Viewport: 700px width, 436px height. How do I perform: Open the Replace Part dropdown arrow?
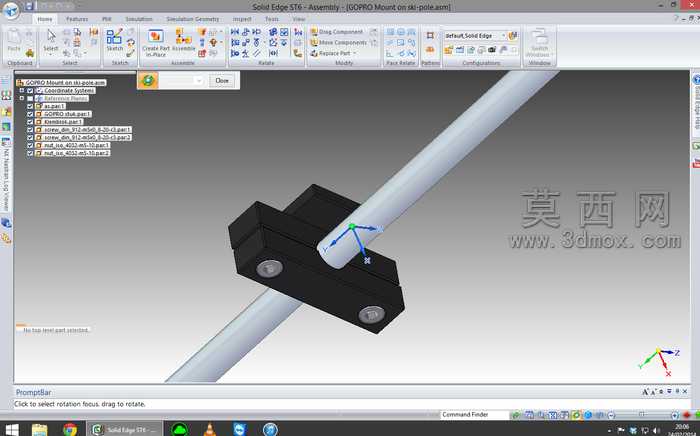click(355, 54)
